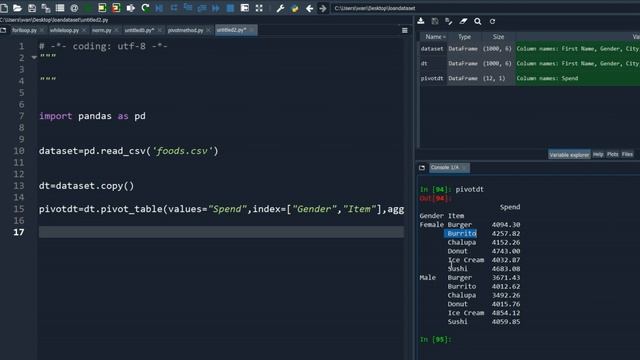Re-run last script icon
The width and height of the screenshot is (640, 360).
145,8
